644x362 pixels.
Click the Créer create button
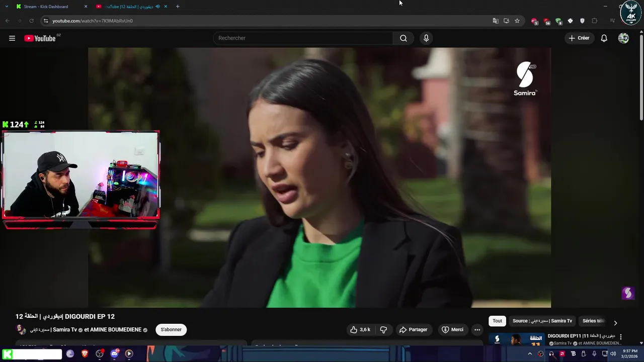click(579, 38)
